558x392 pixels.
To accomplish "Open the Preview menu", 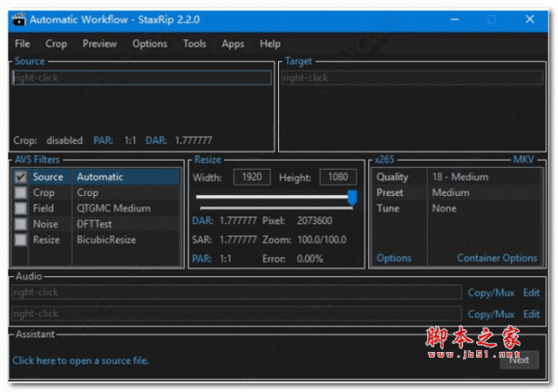I will (x=100, y=44).
